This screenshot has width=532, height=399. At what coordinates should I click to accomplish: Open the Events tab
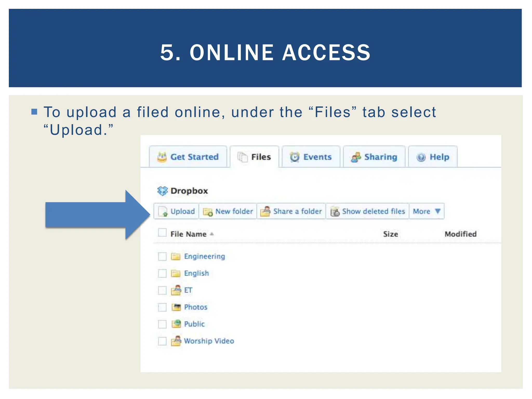pos(311,157)
